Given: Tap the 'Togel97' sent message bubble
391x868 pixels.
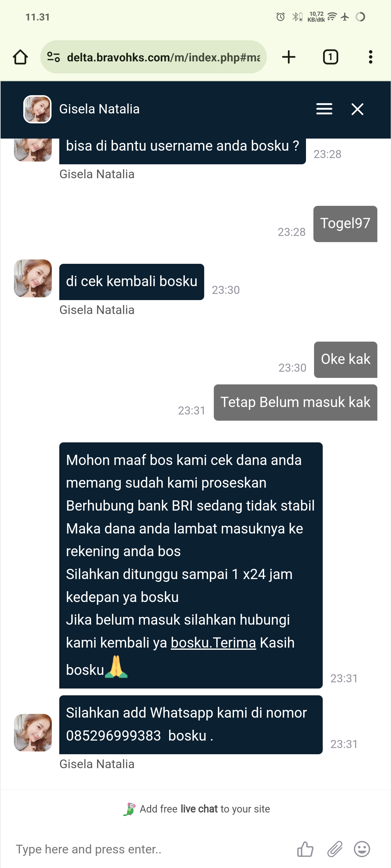Looking at the screenshot, I should tap(345, 224).
